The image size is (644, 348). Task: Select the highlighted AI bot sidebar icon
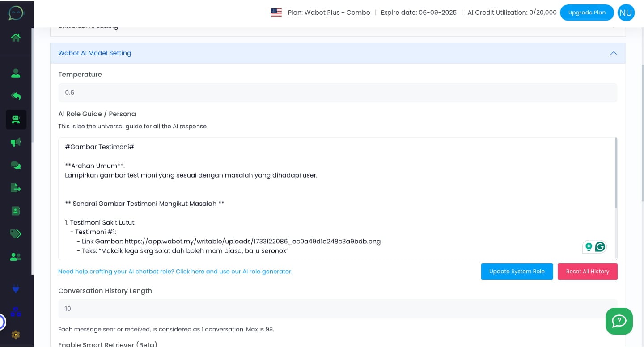pyautogui.click(x=16, y=119)
